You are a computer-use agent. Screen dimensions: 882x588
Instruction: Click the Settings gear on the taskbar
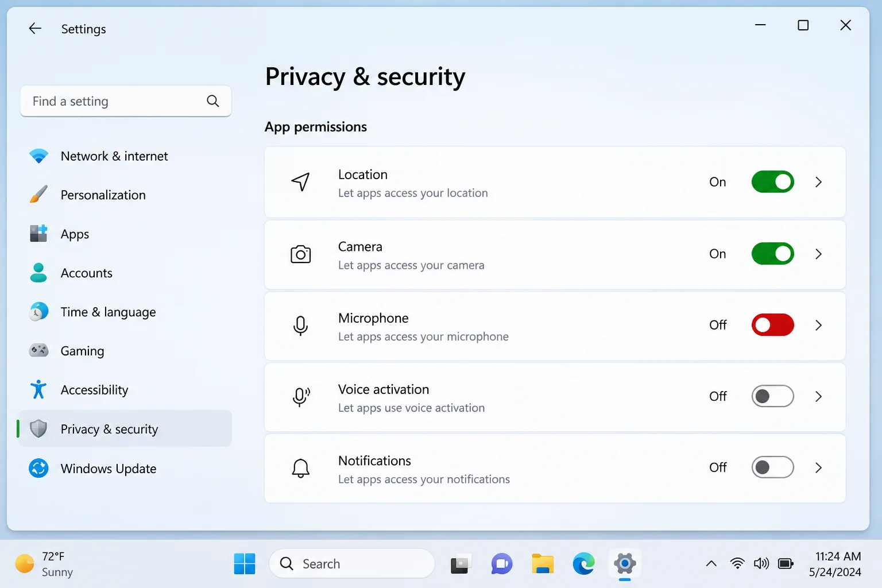[x=625, y=564]
